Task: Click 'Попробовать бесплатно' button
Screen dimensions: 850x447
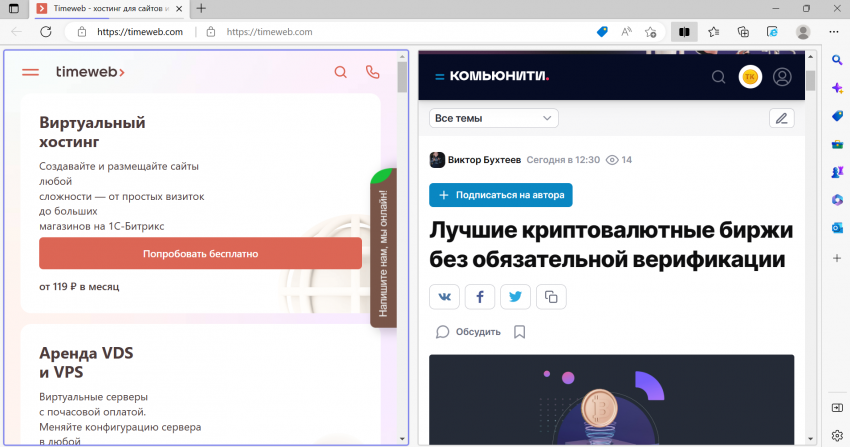Action: [x=200, y=254]
